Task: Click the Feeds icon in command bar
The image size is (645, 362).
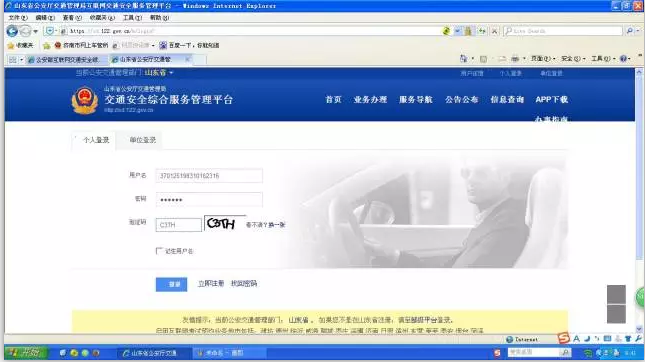Action: (484, 59)
